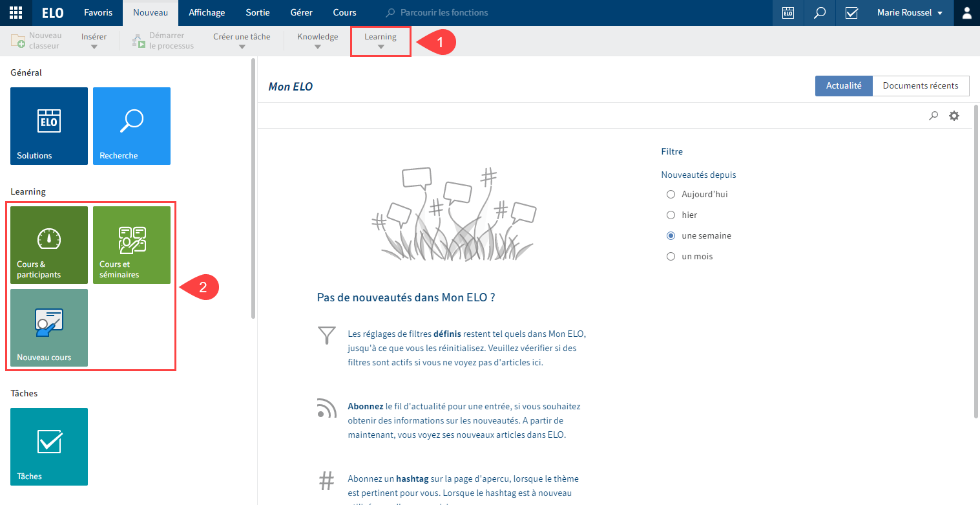Click the Général section label
Viewport: 980px width, 505px height.
coord(26,73)
